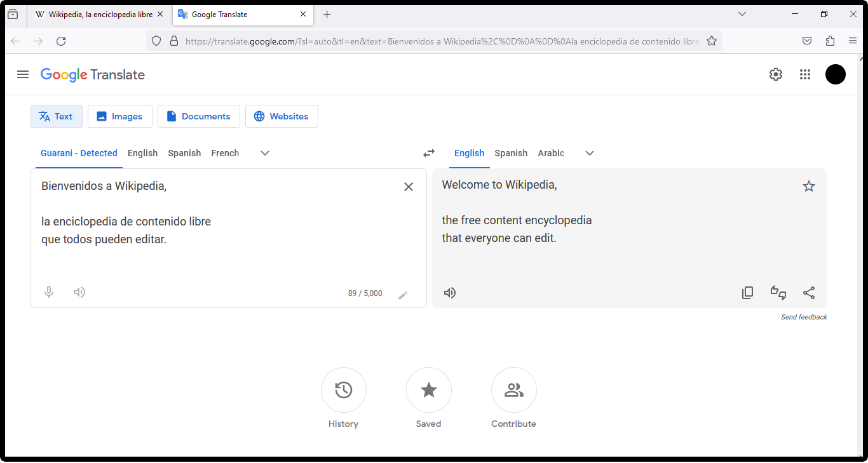This screenshot has height=463, width=868.
Task: Expand the source language list
Action: click(265, 153)
